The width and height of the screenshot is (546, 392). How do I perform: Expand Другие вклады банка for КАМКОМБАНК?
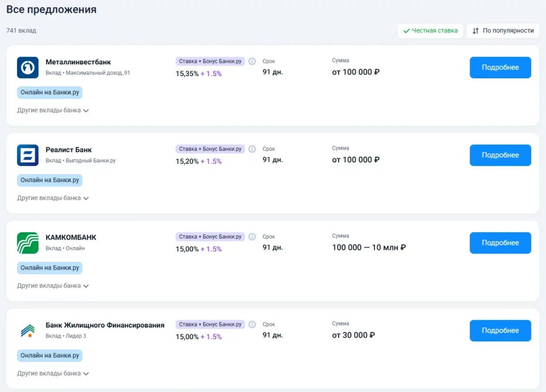click(53, 286)
